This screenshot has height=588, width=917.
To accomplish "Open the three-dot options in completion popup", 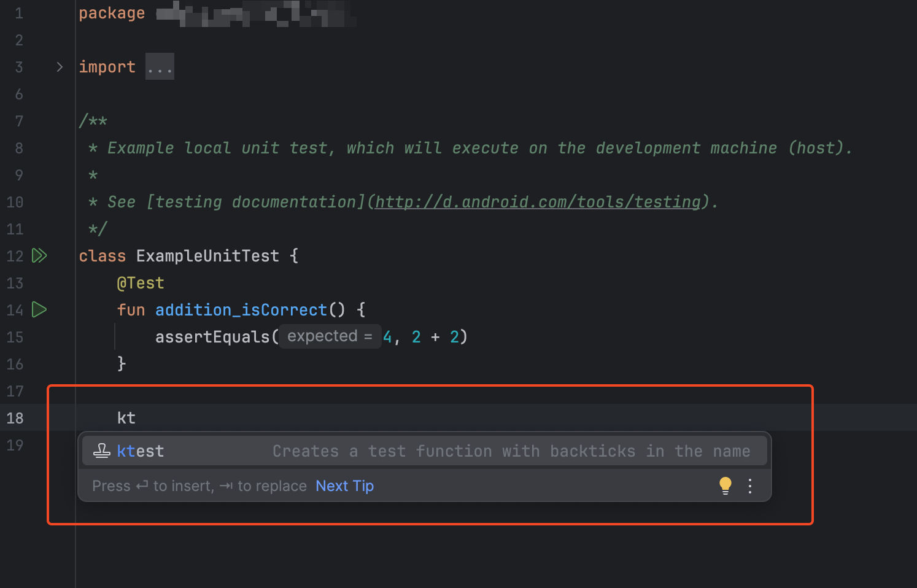I will click(750, 486).
